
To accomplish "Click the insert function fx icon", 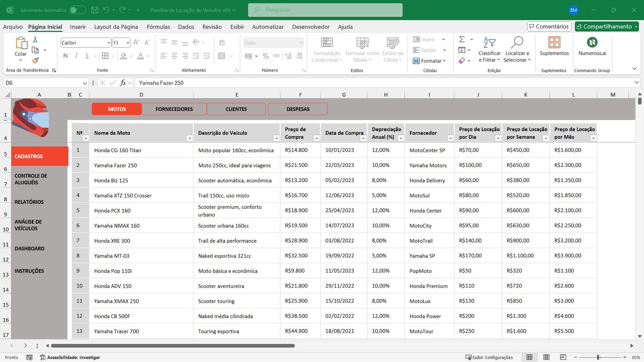I will (123, 83).
